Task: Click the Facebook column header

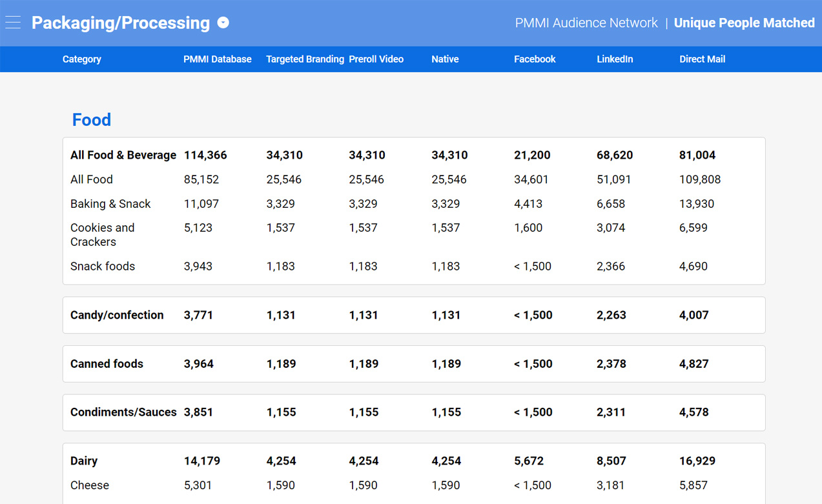Action: coord(535,59)
